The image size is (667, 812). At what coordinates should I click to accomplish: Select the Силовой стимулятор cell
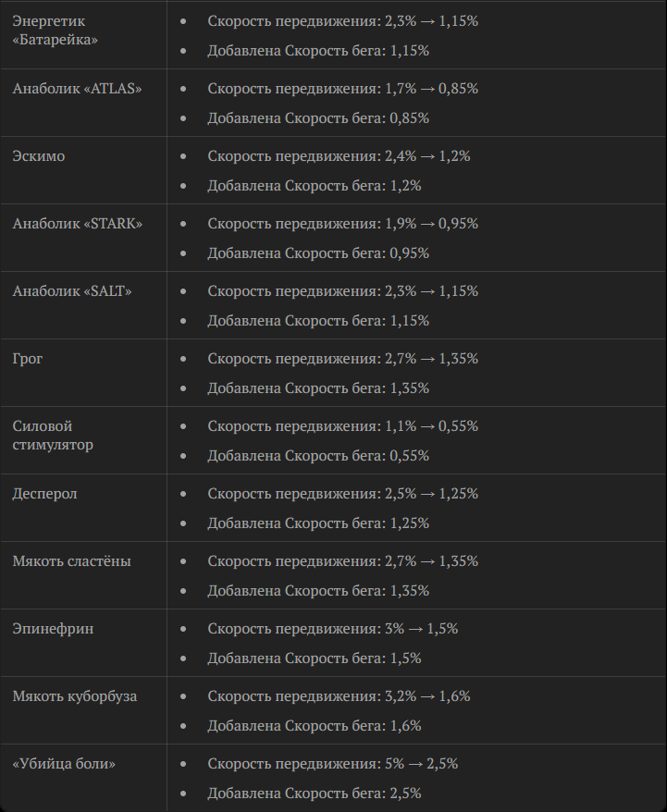pos(53,436)
